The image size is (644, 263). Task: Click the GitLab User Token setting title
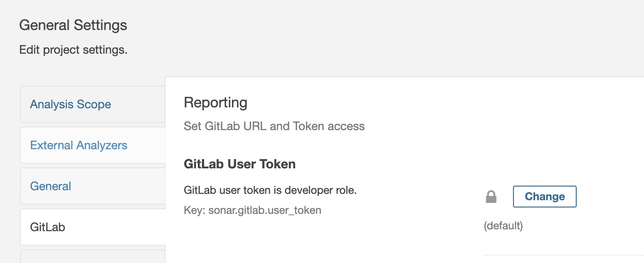[240, 164]
